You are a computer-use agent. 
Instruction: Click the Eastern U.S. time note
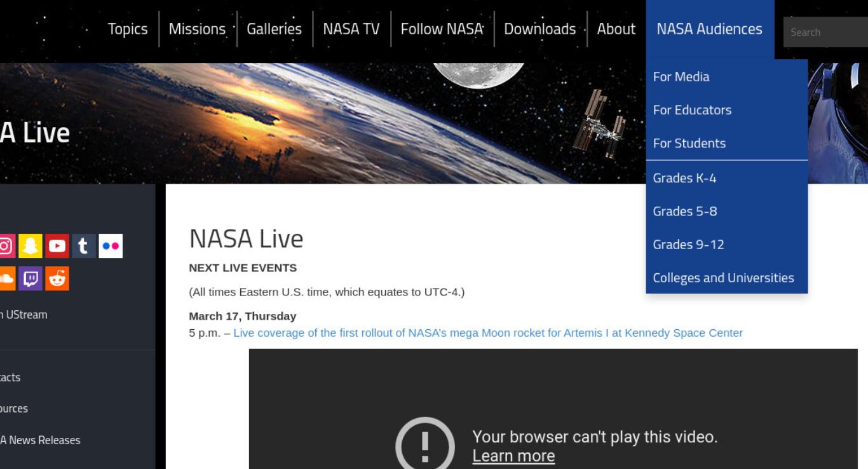click(327, 292)
